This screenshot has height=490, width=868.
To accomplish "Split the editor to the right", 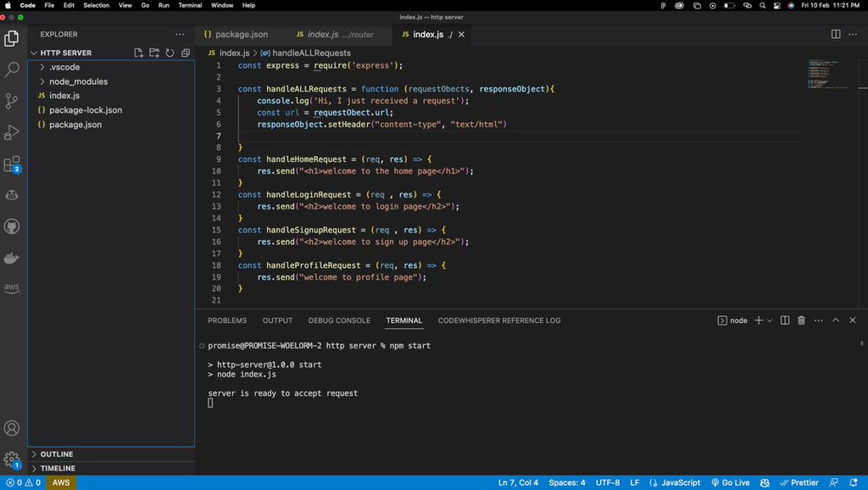I will coord(836,34).
